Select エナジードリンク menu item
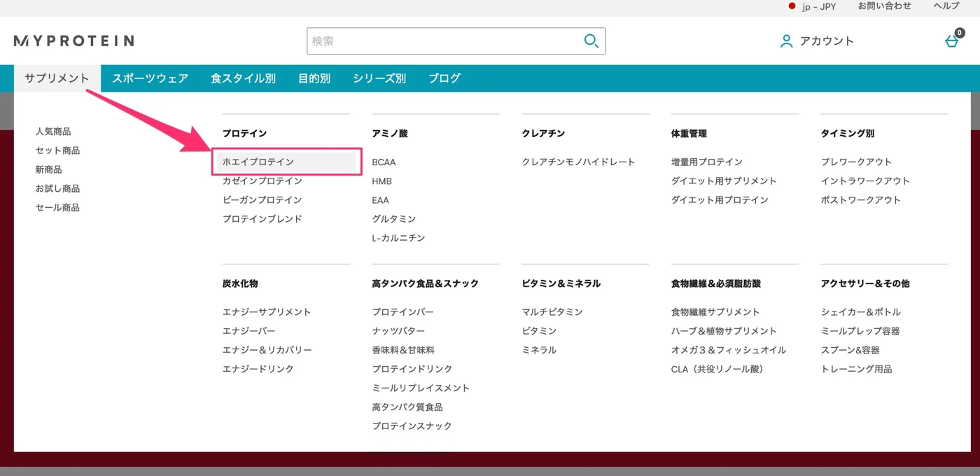This screenshot has width=980, height=476. click(258, 368)
